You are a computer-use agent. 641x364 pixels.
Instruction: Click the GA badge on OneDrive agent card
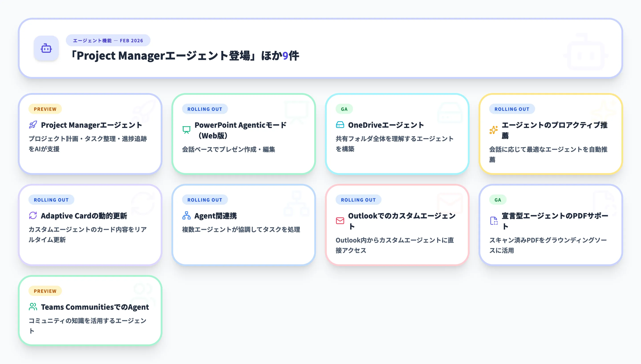coord(344,109)
